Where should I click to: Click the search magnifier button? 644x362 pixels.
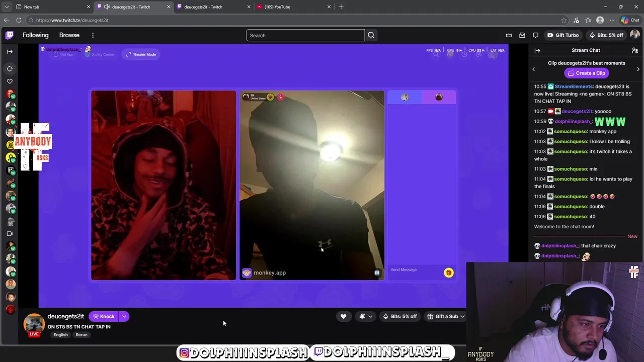(371, 35)
